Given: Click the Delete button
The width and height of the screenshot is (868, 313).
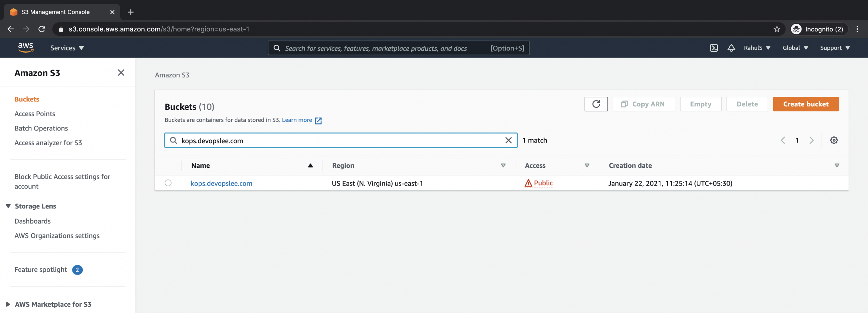Looking at the screenshot, I should [747, 104].
